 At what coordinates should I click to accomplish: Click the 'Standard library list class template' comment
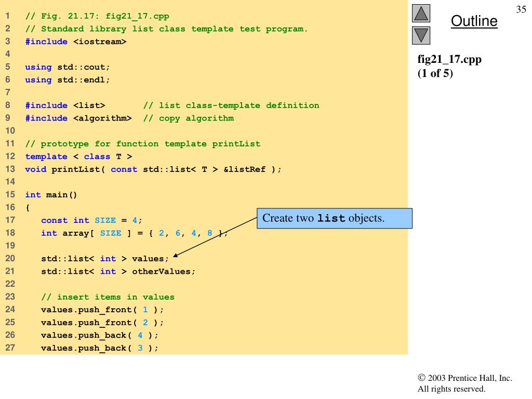coord(166,29)
